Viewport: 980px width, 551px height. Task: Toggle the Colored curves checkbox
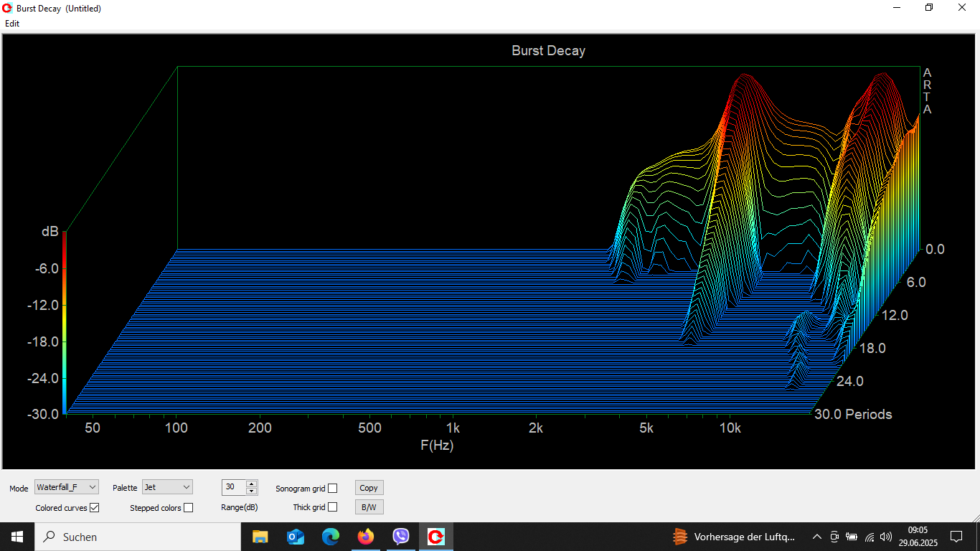click(95, 508)
